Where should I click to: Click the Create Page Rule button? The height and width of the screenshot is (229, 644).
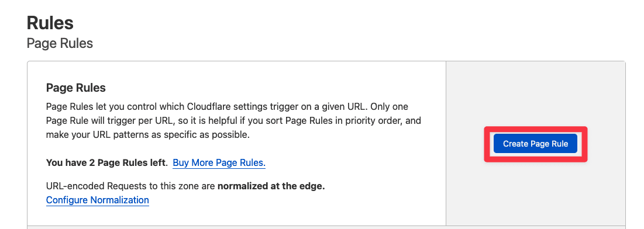(x=535, y=144)
